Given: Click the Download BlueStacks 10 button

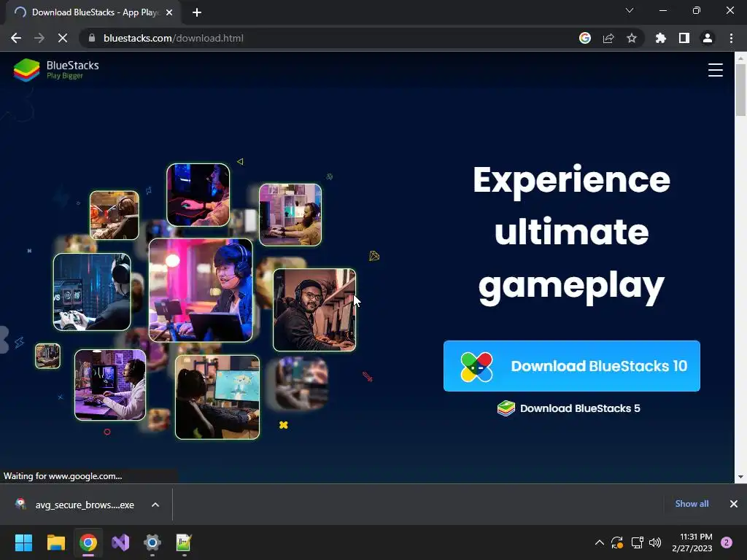Looking at the screenshot, I should (x=572, y=366).
